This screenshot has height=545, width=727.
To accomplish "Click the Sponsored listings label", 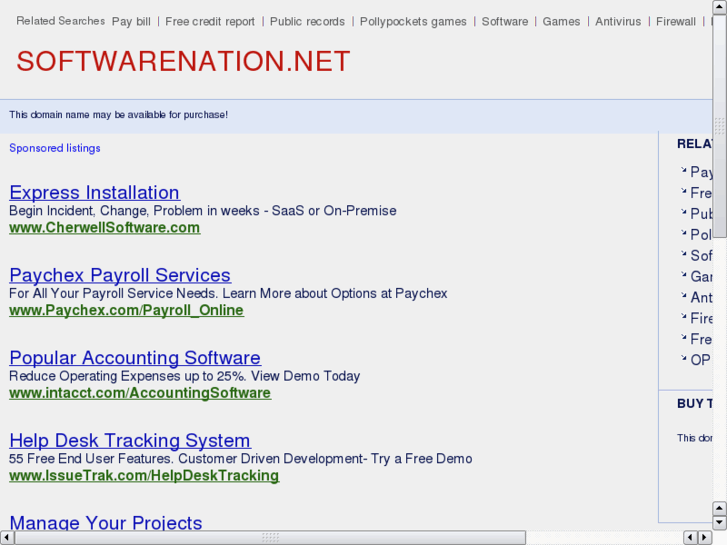I will (x=55, y=148).
